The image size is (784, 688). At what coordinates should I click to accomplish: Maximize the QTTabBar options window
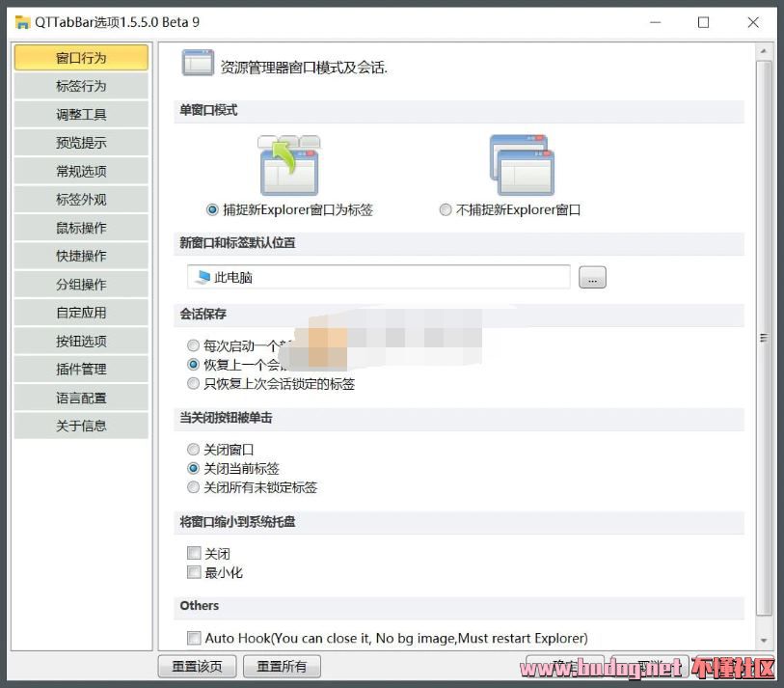click(703, 22)
